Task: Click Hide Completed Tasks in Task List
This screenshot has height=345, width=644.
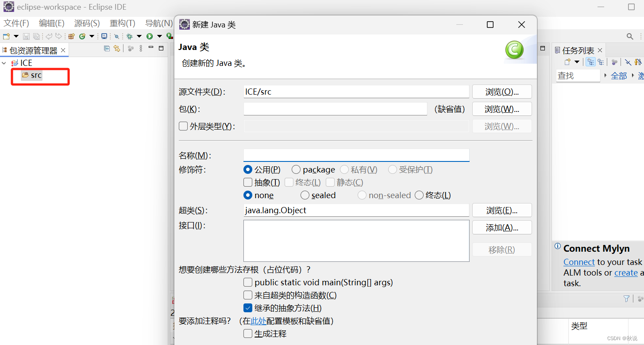Action: [x=628, y=62]
